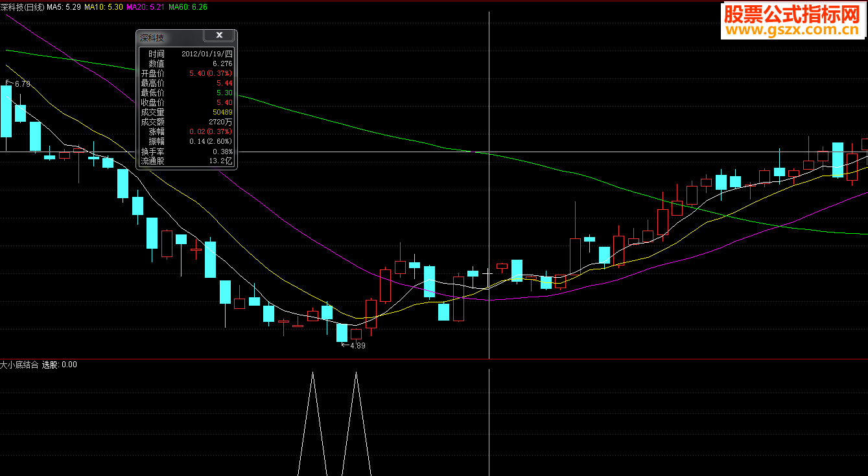
Task: Select the MA60: 6.26 indicator label
Action: click(x=188, y=6)
